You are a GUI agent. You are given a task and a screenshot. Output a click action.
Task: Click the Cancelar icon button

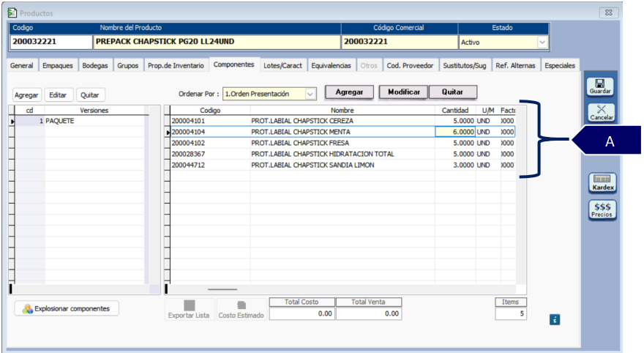(x=602, y=113)
